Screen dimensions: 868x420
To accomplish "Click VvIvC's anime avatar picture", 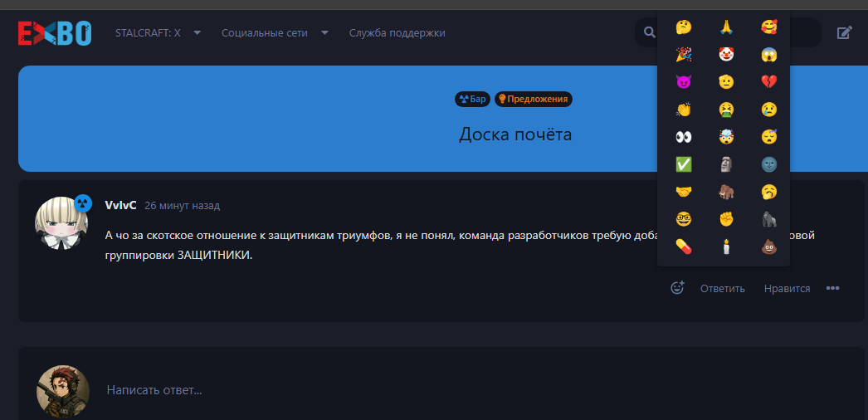I will tap(61, 223).
